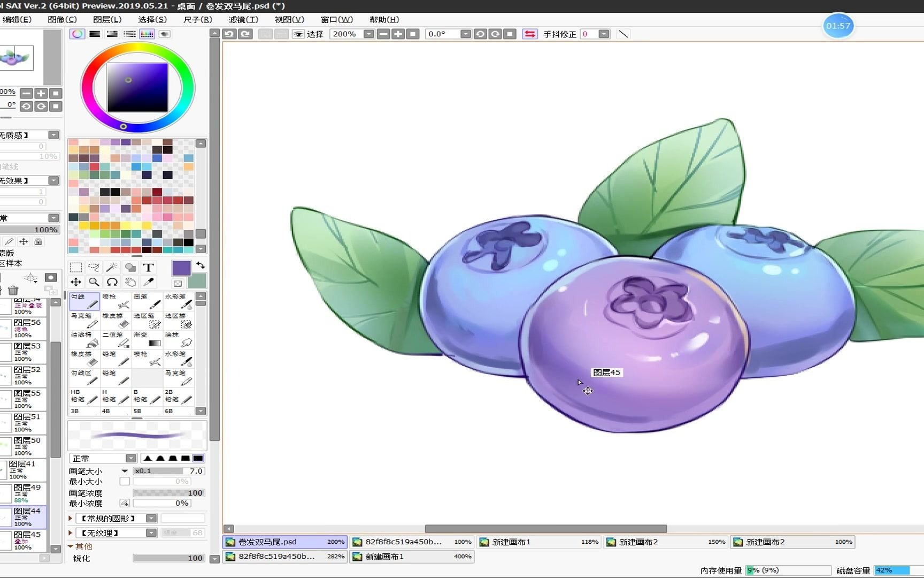Select the rectangular selection tool

coord(76,267)
